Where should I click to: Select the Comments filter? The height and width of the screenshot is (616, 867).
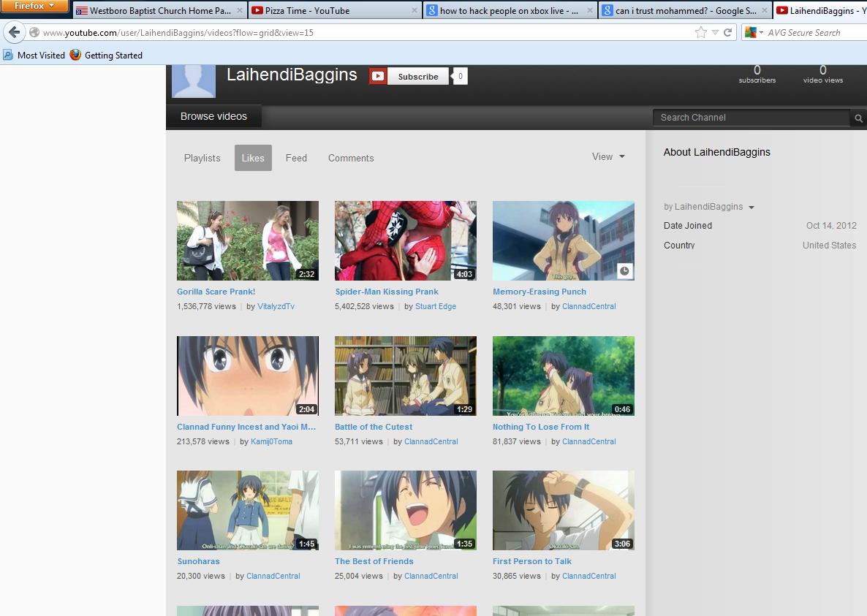pos(351,158)
